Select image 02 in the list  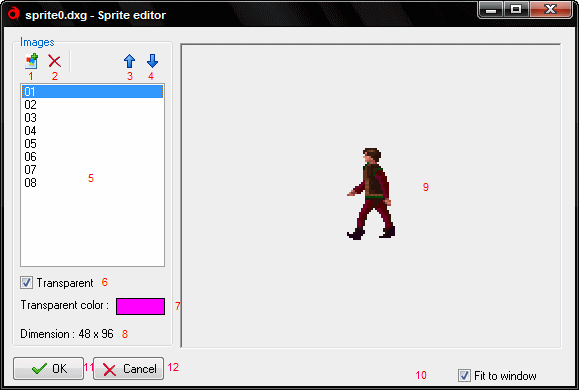[92, 105]
